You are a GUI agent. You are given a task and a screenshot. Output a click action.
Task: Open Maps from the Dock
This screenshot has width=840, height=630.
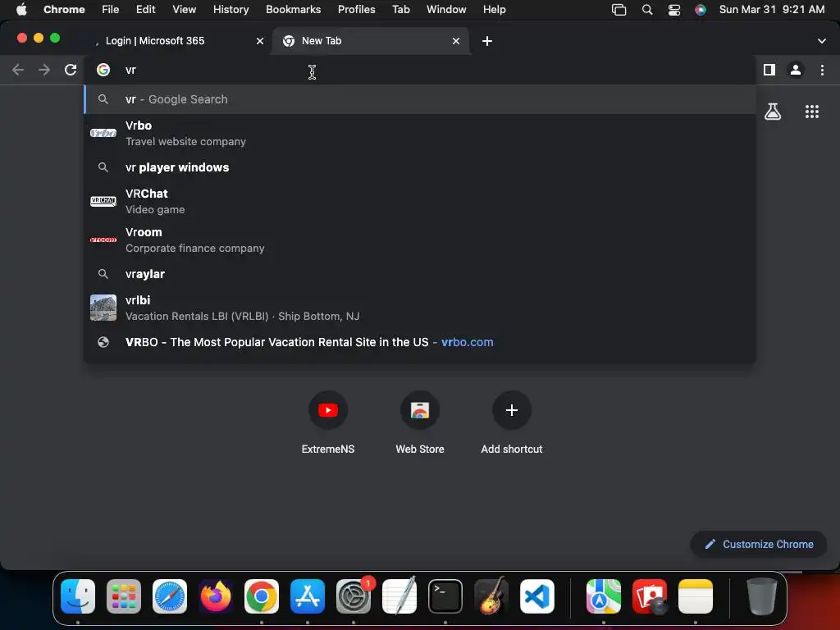604,596
